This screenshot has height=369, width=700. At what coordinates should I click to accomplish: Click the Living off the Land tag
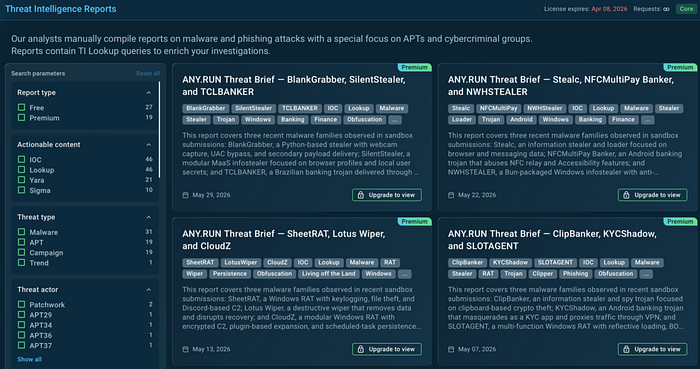point(329,274)
